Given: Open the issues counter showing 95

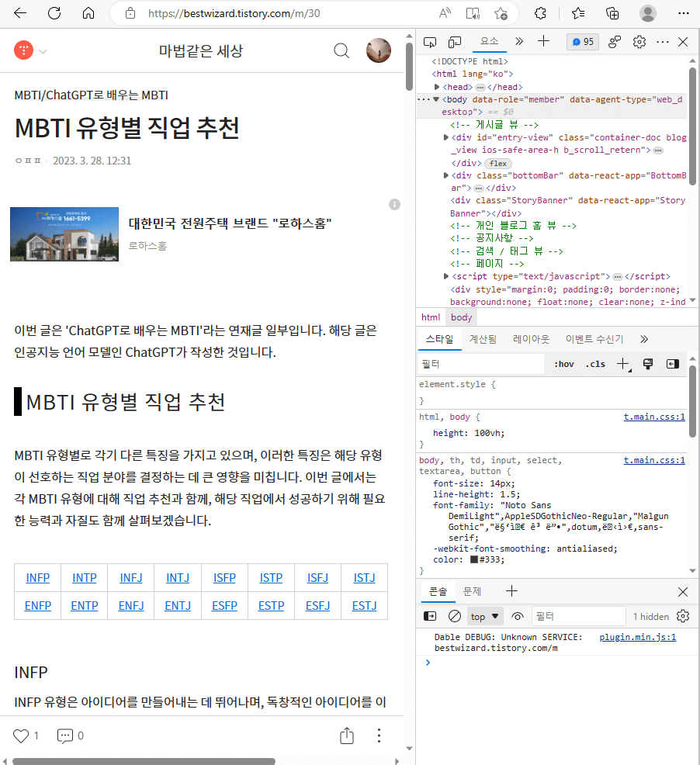Looking at the screenshot, I should point(582,42).
